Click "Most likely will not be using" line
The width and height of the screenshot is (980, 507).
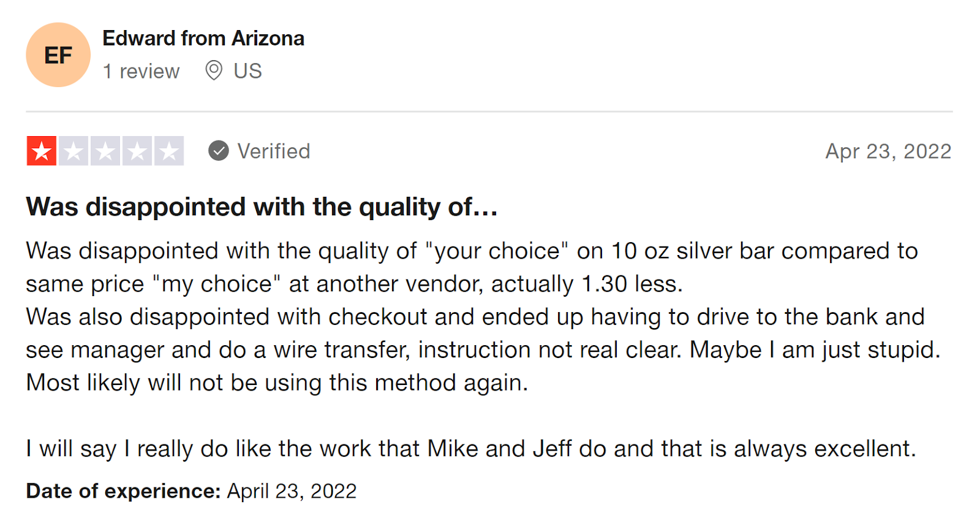coord(277,383)
